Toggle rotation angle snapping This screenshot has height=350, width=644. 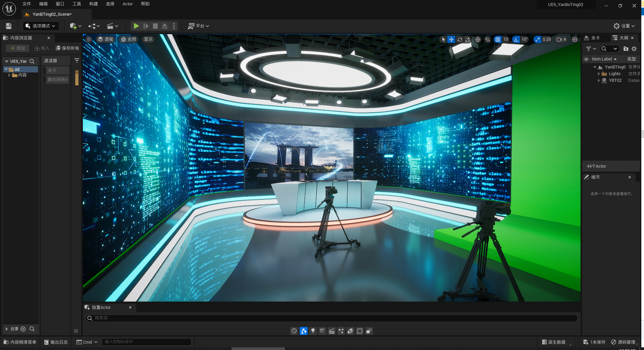(x=516, y=39)
